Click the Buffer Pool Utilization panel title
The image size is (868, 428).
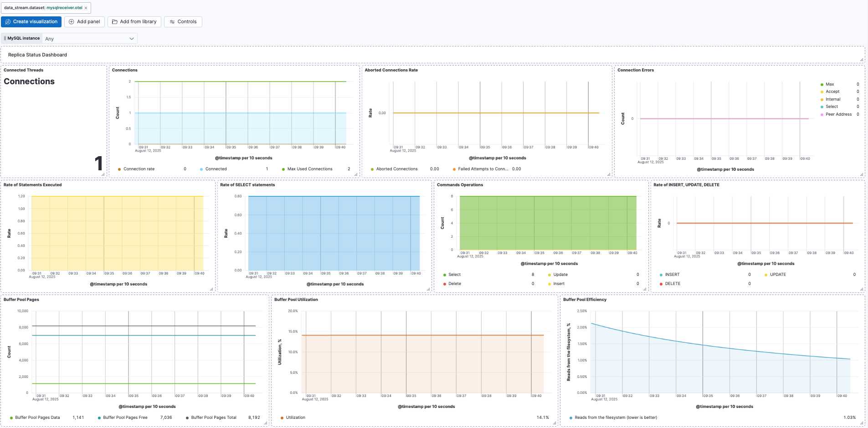296,300
